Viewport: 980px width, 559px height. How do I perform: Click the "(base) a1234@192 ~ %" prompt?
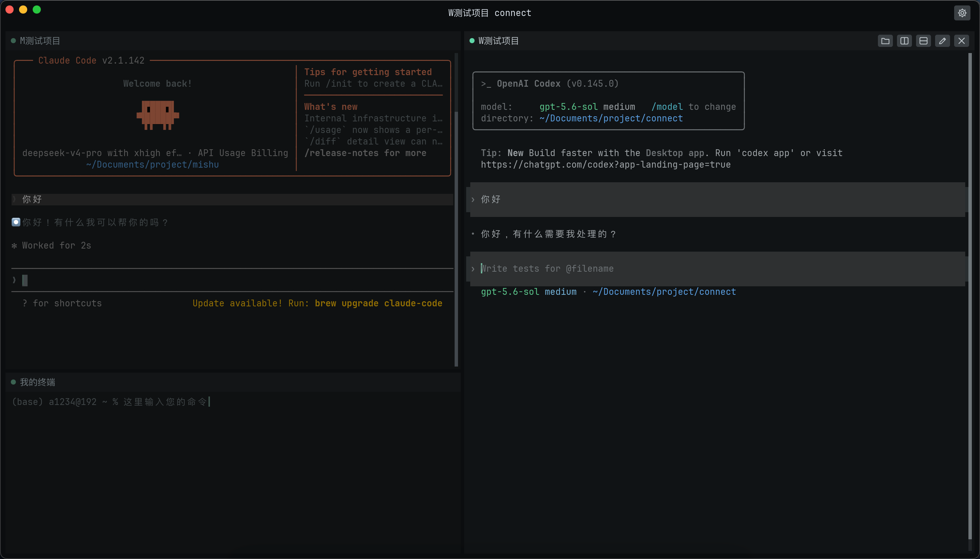(x=65, y=402)
